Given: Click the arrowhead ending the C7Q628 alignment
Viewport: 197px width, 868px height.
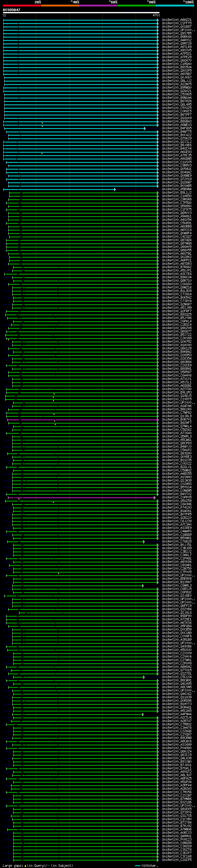Looking at the screenshot, I should pos(144,542).
